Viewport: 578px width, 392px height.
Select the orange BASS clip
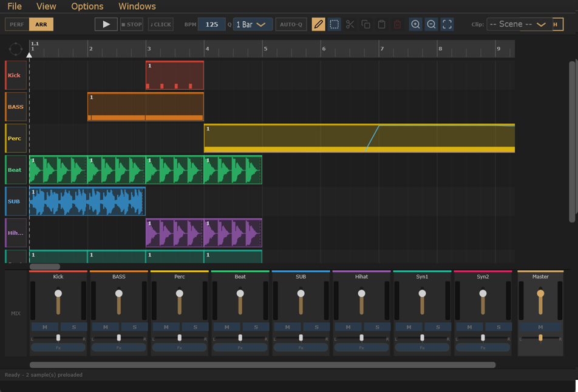click(x=146, y=107)
